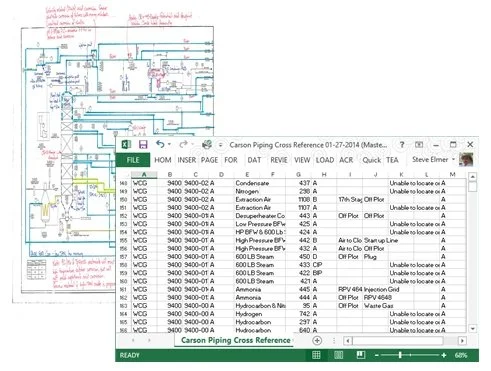Screen dimensions: 491x371
Task: Click the previous sheet navigation arrow
Action: pyautogui.click(x=133, y=340)
